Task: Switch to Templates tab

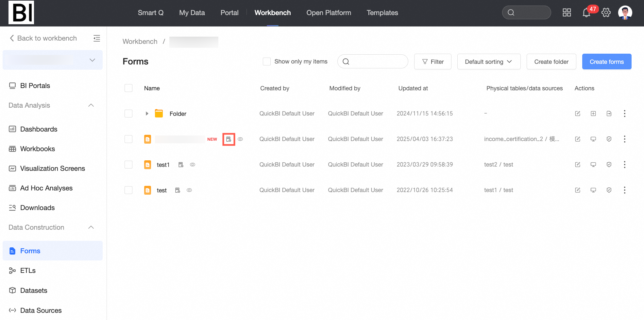Action: click(x=382, y=13)
